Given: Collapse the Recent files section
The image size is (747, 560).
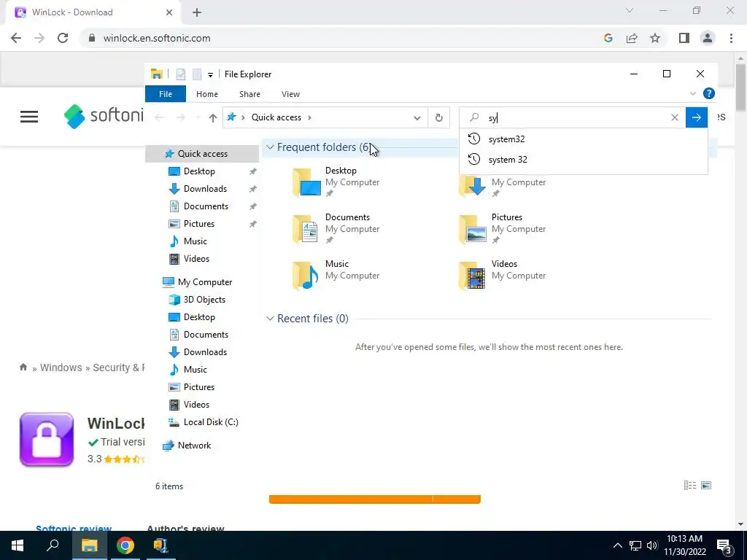Looking at the screenshot, I should click(x=270, y=318).
